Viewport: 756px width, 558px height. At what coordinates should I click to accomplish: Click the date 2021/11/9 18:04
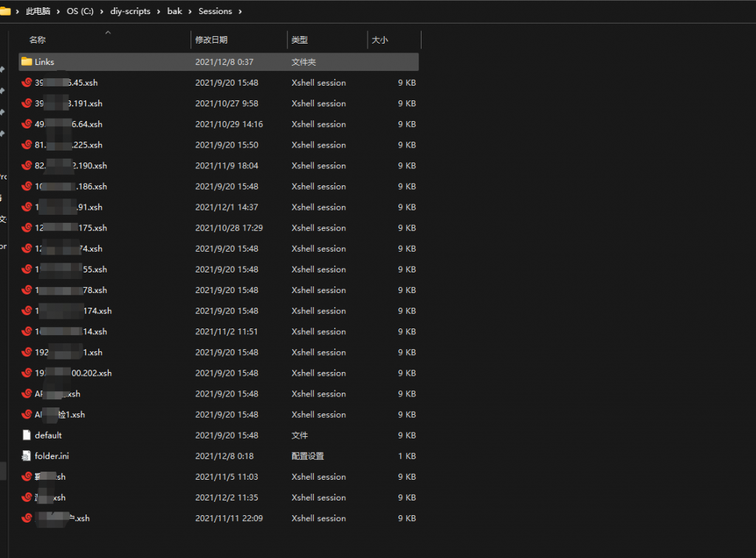coord(227,165)
